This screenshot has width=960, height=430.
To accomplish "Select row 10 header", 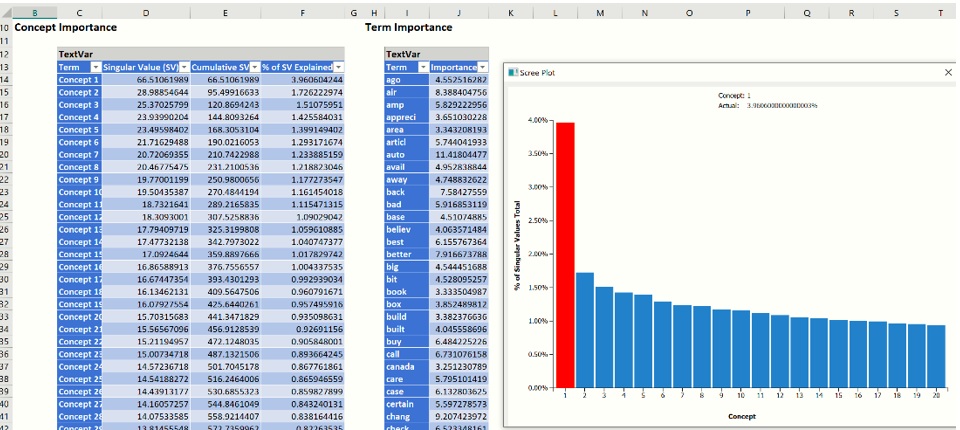I will [6, 27].
